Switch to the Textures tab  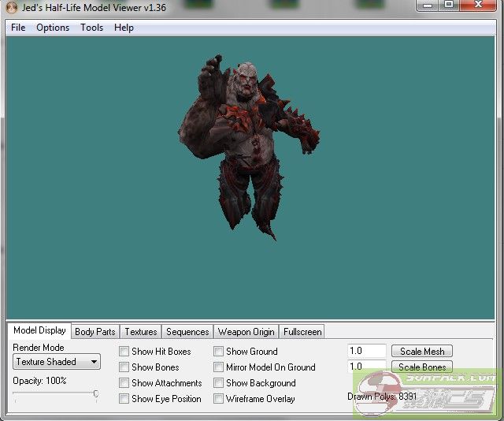(141, 332)
